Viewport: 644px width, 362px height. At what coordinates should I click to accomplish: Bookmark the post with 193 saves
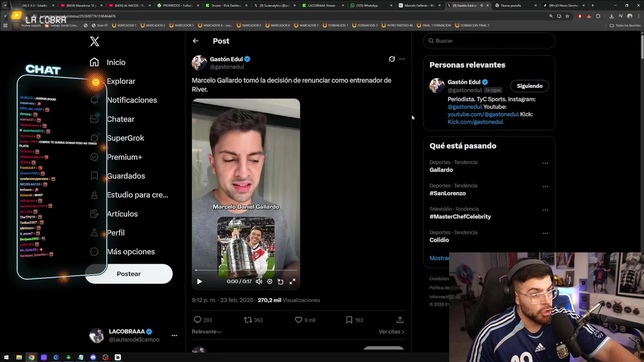coord(349,320)
